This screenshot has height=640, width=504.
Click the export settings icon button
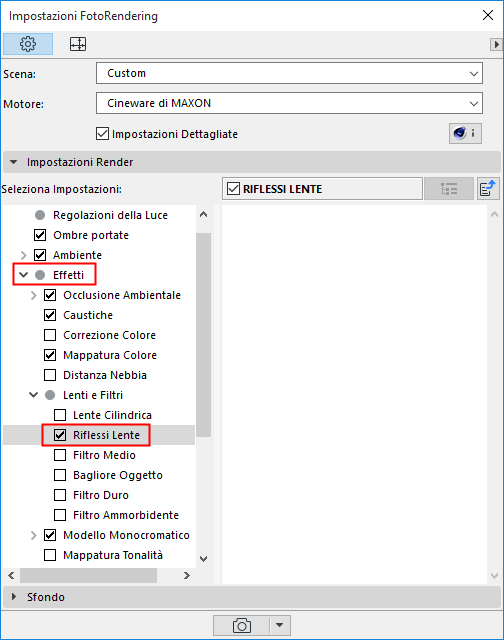coord(488,189)
